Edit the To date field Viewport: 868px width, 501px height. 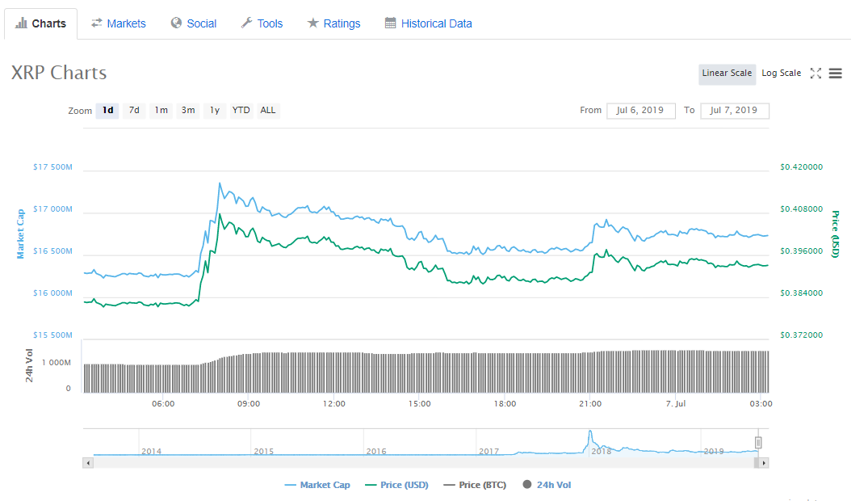click(x=734, y=110)
